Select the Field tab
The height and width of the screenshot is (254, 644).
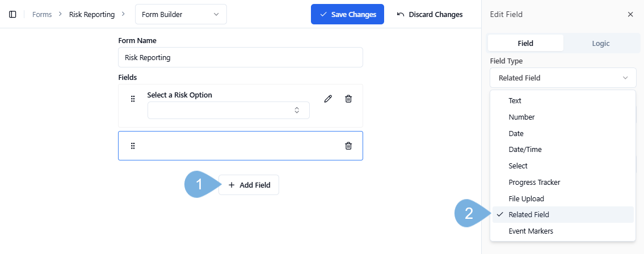pos(525,43)
